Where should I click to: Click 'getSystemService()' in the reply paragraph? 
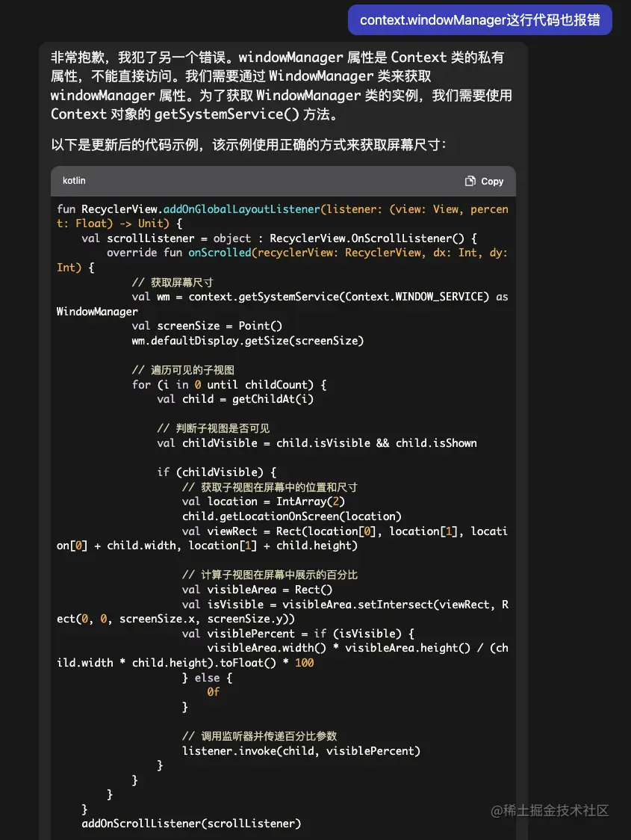click(226, 114)
